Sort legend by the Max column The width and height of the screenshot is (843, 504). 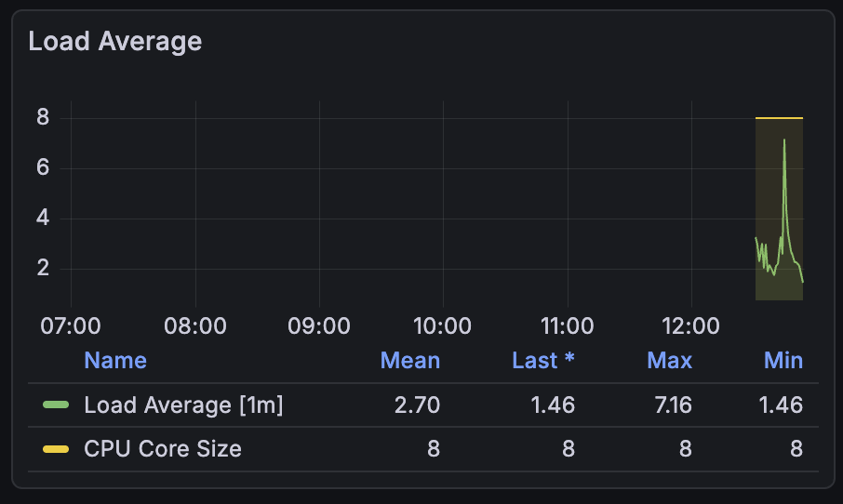(x=670, y=361)
